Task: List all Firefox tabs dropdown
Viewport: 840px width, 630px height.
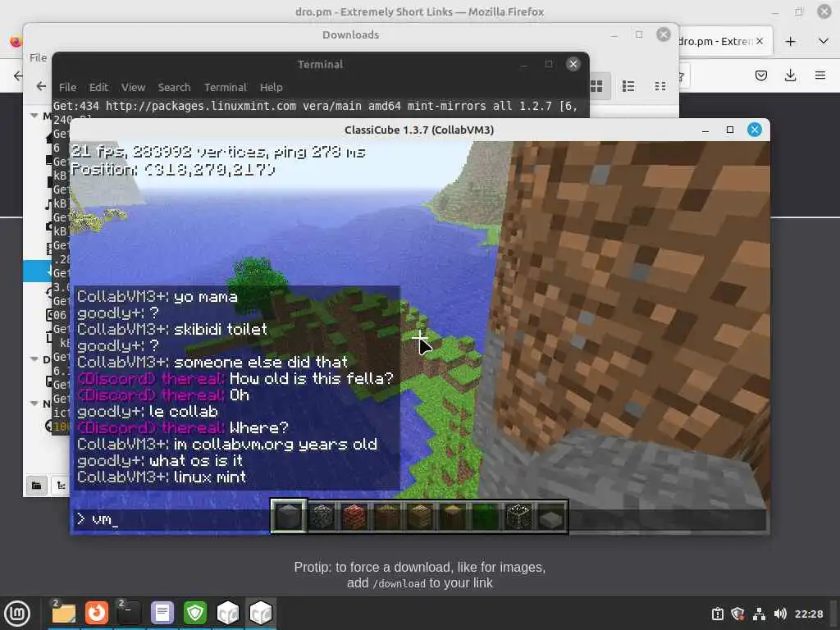Action: [x=824, y=41]
